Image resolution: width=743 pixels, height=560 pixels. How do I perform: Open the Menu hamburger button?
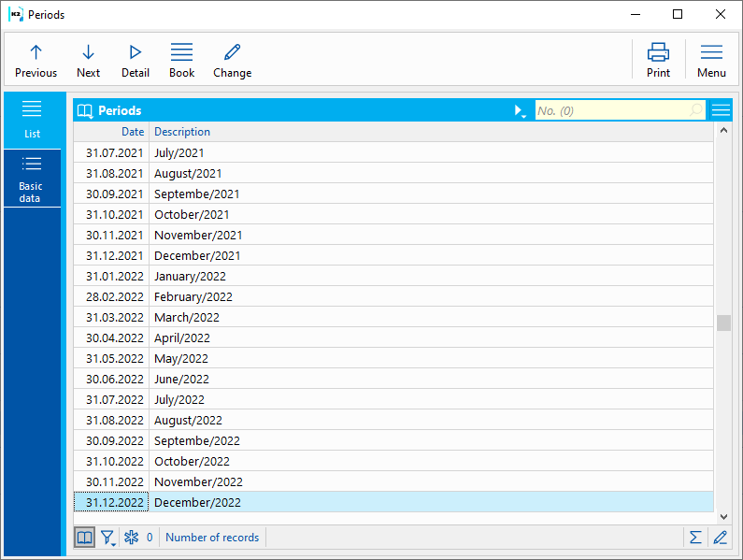[x=711, y=61]
